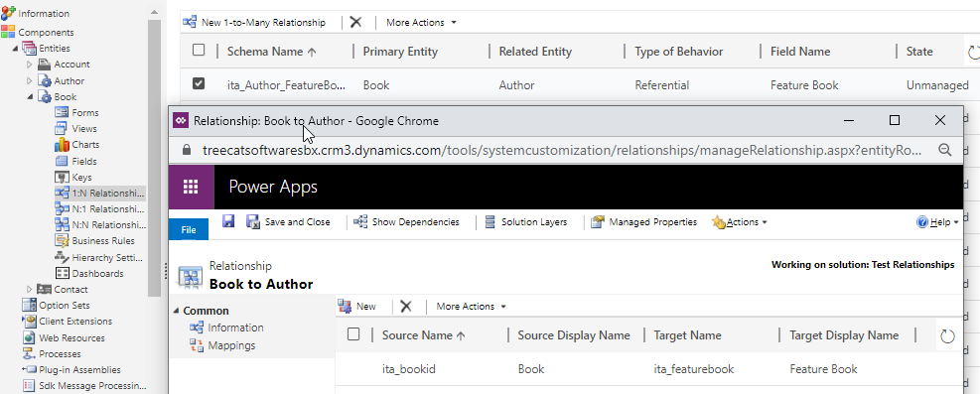Viewport: 980px width, 394px height.
Task: Uncheck the ita_Author_FeatureBo... row checkbox
Action: (x=199, y=83)
